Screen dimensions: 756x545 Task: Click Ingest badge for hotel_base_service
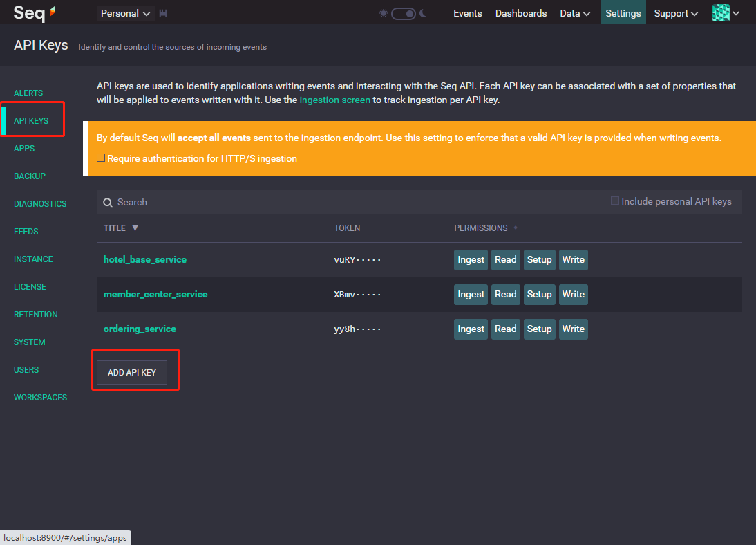471,260
